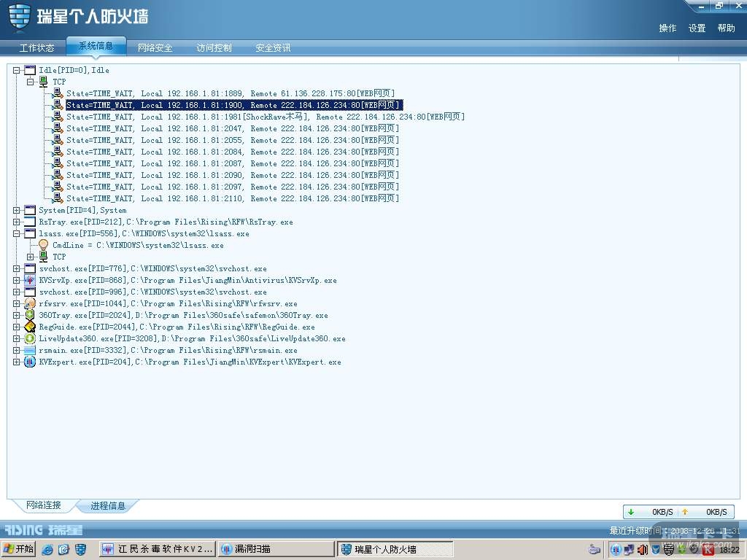Click the Rising firewall quick launch icon
747x560 pixels.
pos(80,550)
